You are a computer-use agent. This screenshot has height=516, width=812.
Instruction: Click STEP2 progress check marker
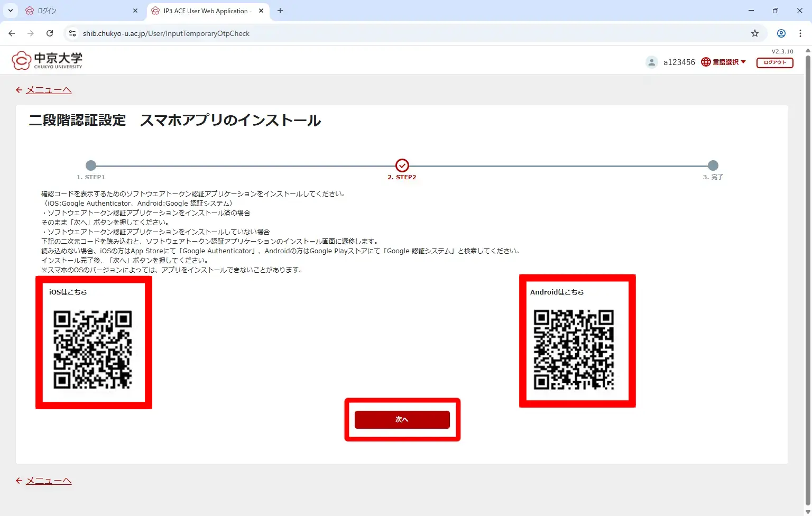point(402,165)
